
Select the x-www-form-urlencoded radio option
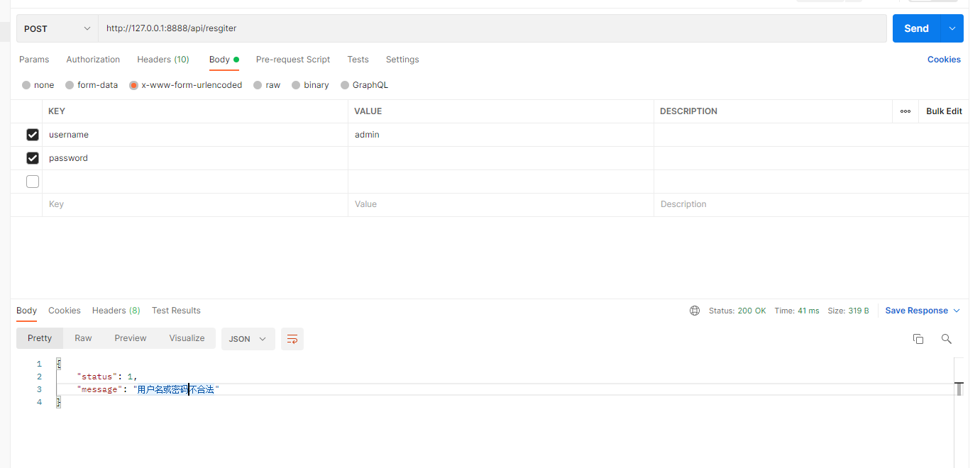133,85
